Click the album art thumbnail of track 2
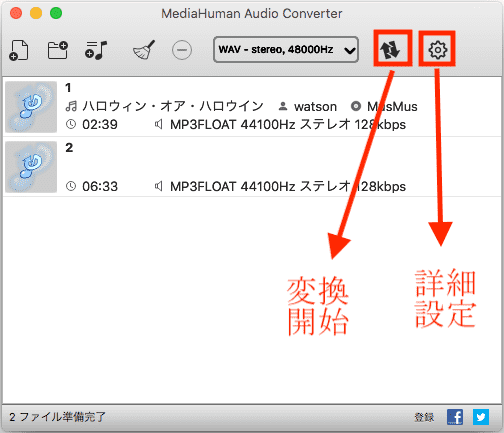Screen dimensions: 504x433 pyautogui.click(x=31, y=167)
